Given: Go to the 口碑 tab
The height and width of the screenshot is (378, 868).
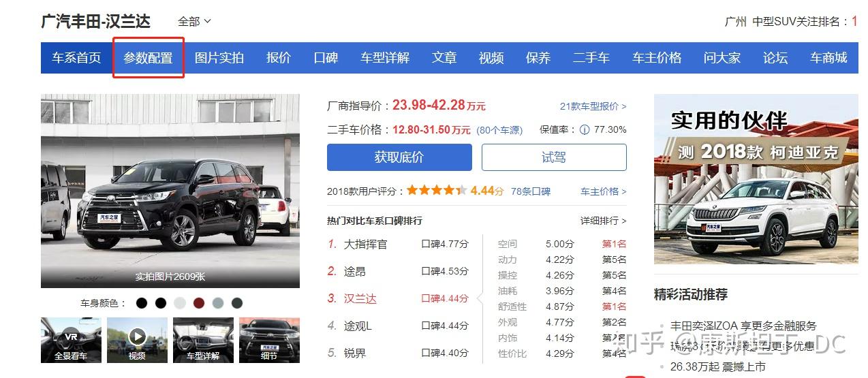Looking at the screenshot, I should tap(326, 58).
